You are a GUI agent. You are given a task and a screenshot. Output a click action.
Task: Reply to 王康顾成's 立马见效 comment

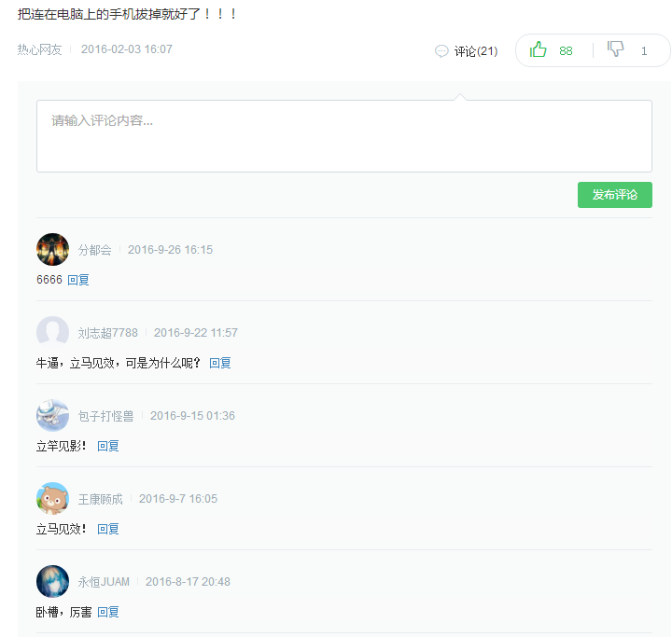pyautogui.click(x=108, y=530)
